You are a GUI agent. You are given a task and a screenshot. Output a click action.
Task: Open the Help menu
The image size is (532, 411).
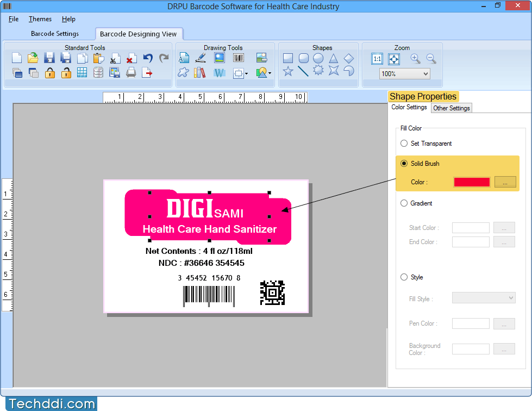point(68,19)
